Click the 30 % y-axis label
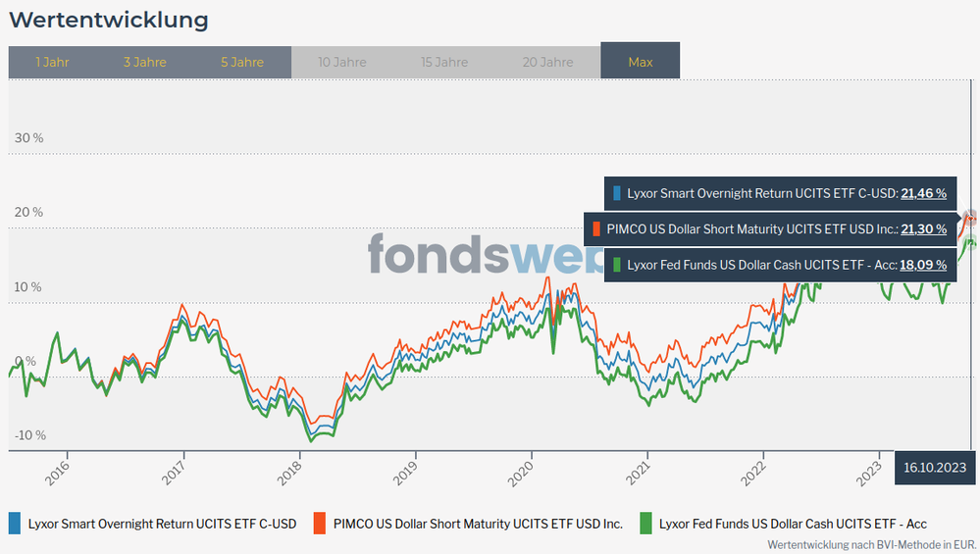Viewport: 980px width, 554px height. click(x=28, y=138)
